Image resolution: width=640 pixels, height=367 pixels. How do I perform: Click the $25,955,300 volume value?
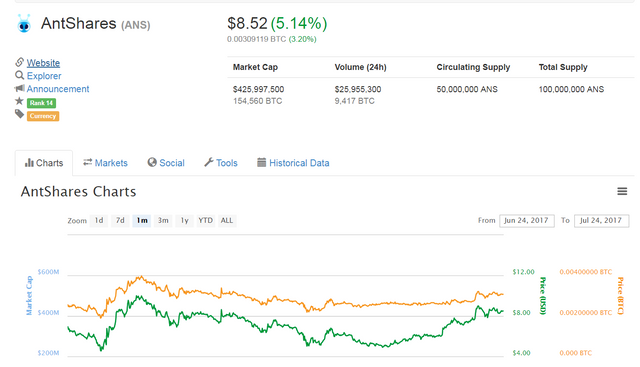tap(358, 89)
